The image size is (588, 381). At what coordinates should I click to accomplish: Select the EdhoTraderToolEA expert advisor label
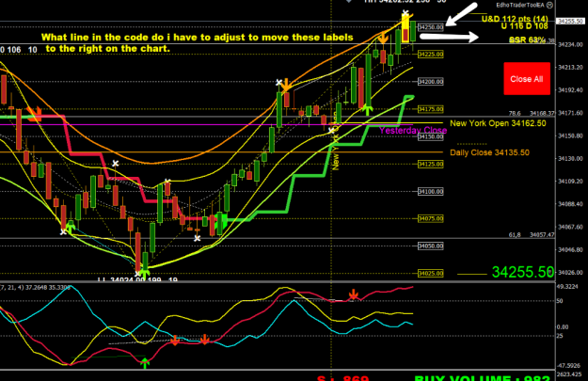[x=520, y=5]
